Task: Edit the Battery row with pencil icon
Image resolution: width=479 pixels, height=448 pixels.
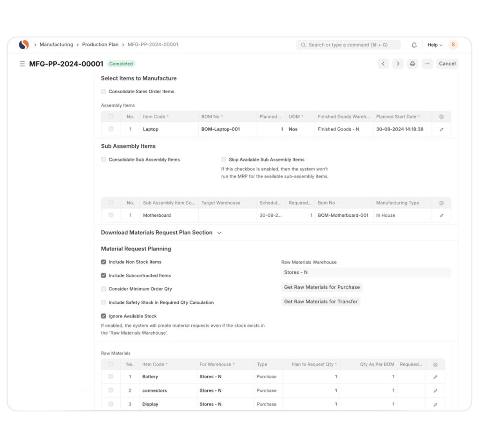Action: [435, 376]
